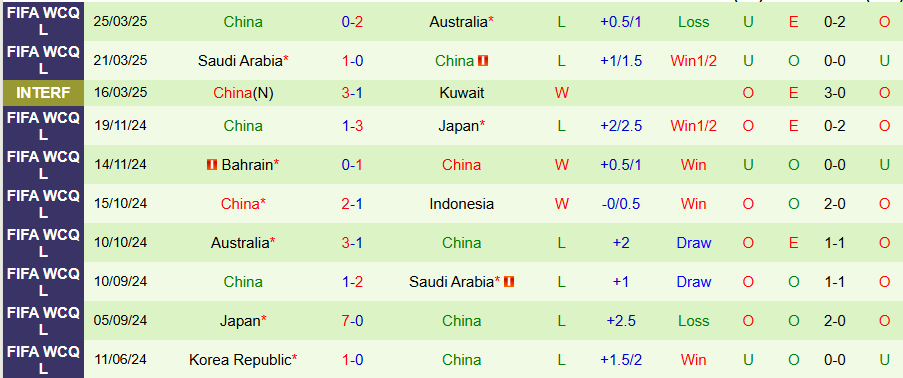Open the INTERF competition label
Screen dimensions: 903x378
43,93
